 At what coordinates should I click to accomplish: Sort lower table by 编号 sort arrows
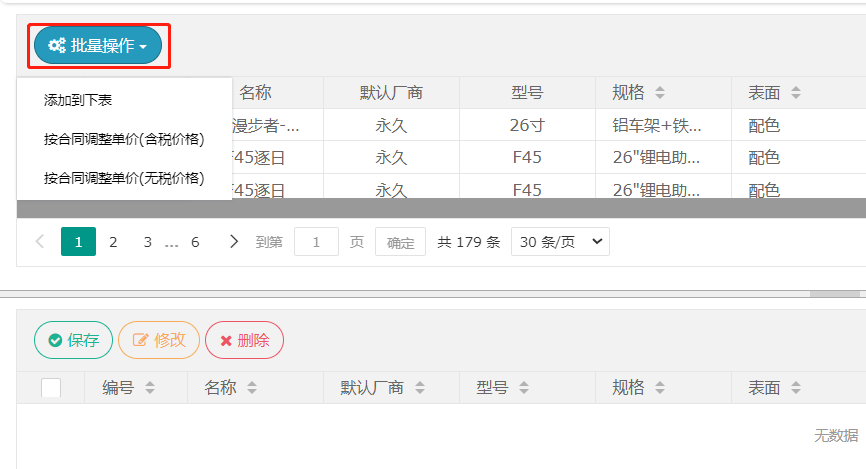click(x=150, y=388)
